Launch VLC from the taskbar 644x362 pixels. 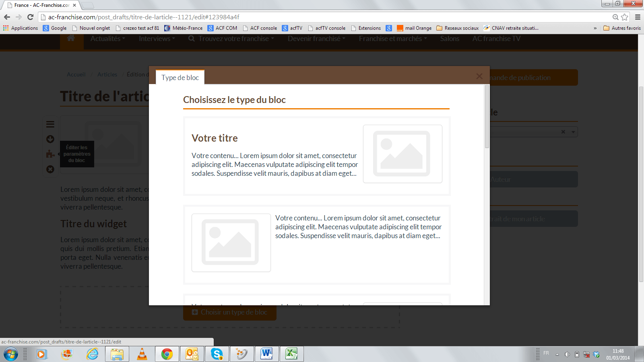point(142,354)
